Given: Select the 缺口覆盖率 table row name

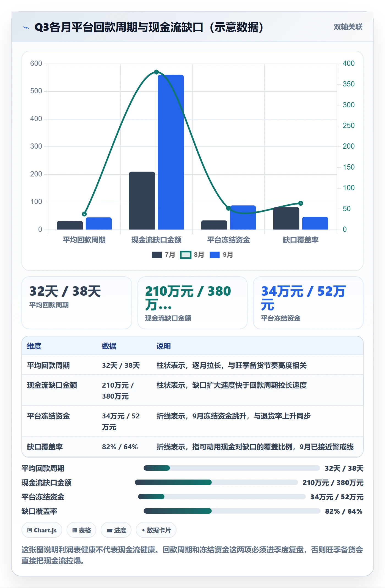Looking at the screenshot, I should coord(45,447).
